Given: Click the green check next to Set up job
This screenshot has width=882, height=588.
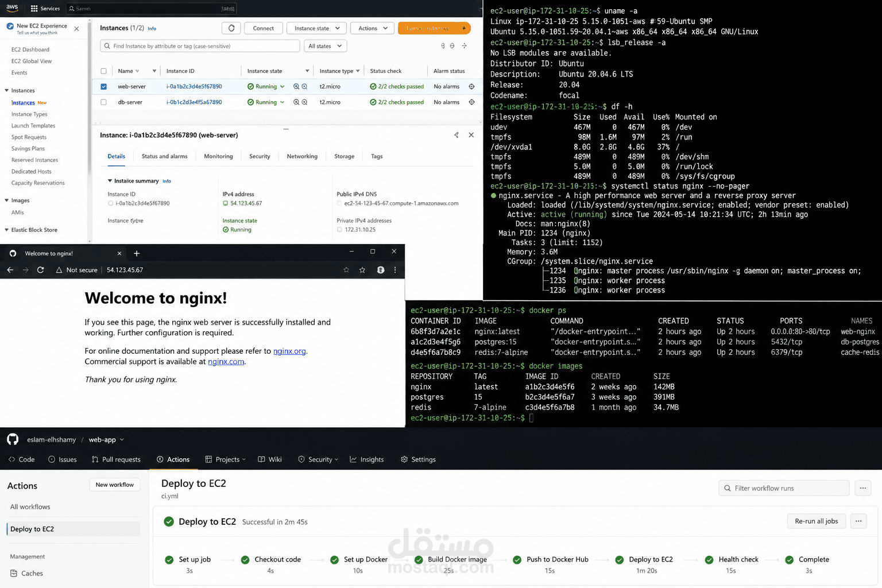Looking at the screenshot, I should (x=169, y=560).
